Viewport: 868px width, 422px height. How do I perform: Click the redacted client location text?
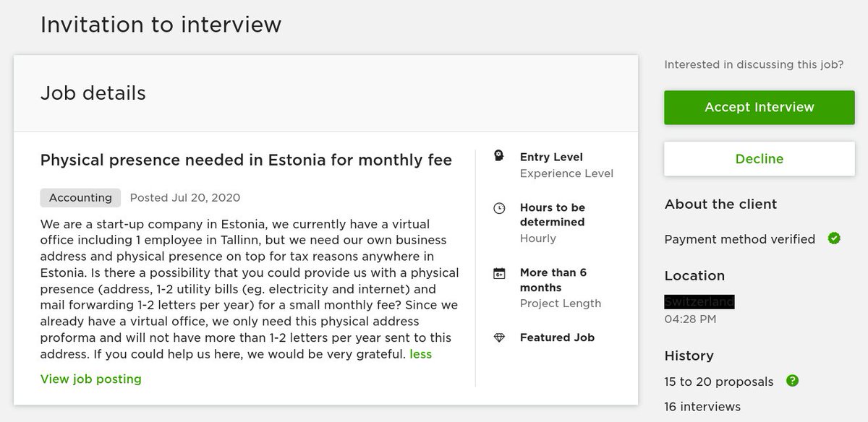pyautogui.click(x=699, y=301)
